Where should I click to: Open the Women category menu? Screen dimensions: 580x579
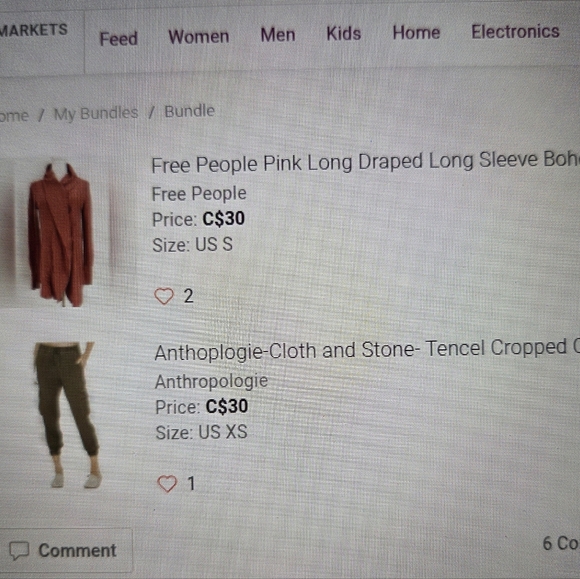(199, 36)
